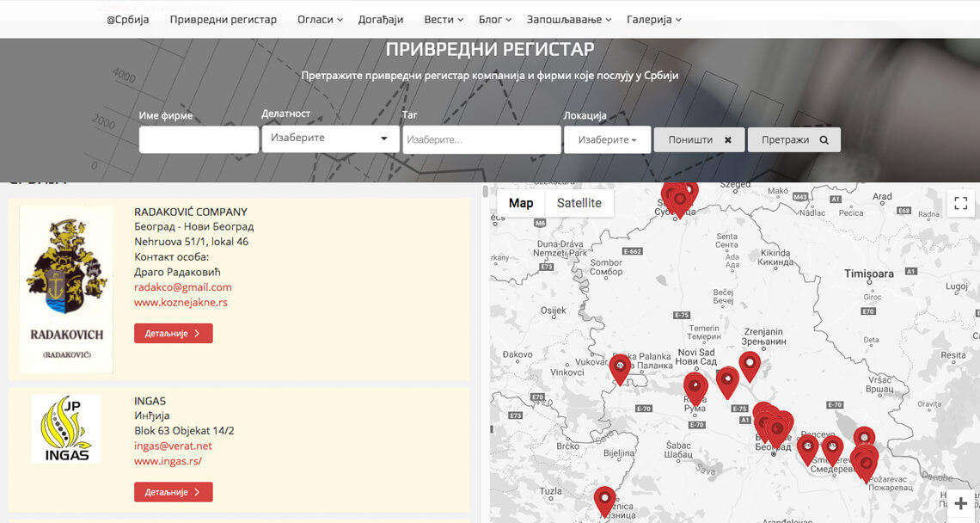
Task: Expand the Запошљавање menu
Action: [569, 20]
